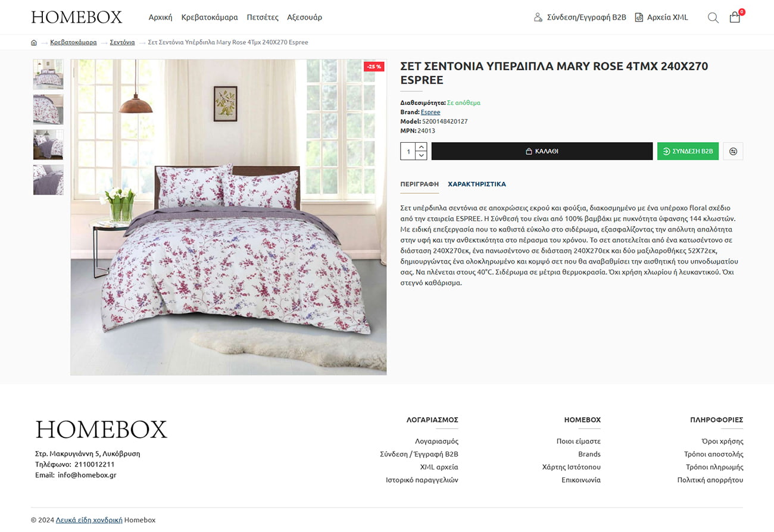The image size is (774, 532).
Task: Add the product via ΚΑΛΑΘΙ button
Action: coord(542,151)
